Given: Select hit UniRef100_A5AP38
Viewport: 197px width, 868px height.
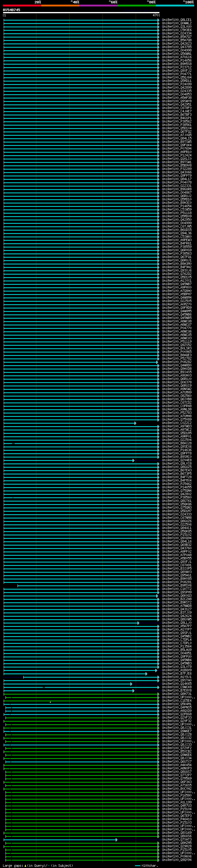Looking at the screenshot, I should pyautogui.click(x=176, y=98).
